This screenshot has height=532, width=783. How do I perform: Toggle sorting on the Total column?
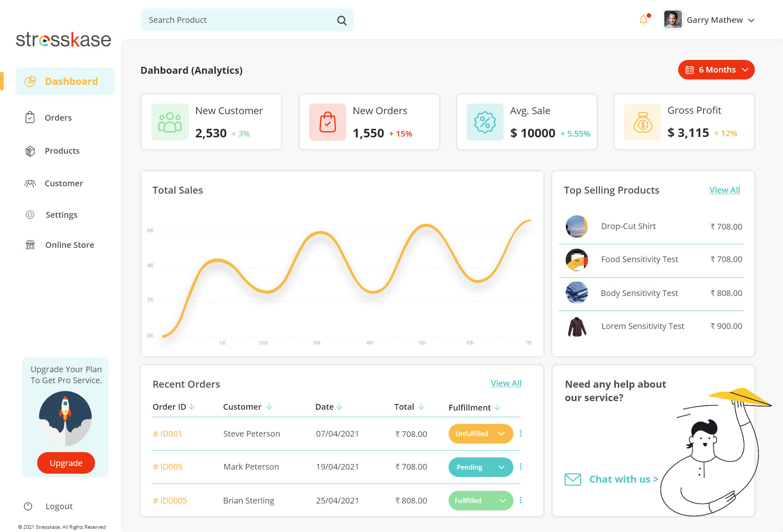[x=422, y=406]
